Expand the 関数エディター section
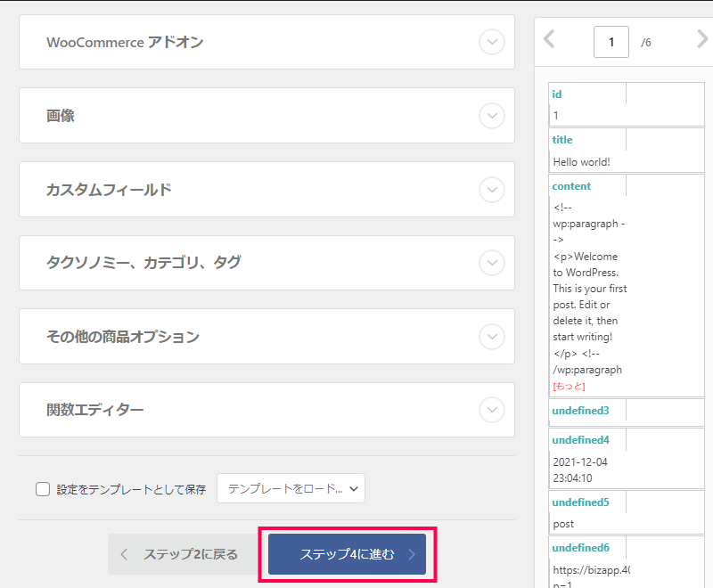 pos(492,410)
